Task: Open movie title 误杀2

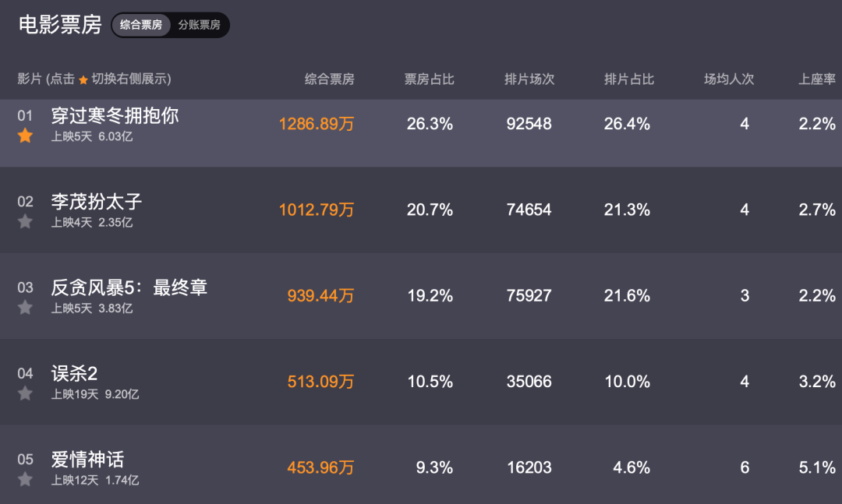Action: [x=74, y=374]
